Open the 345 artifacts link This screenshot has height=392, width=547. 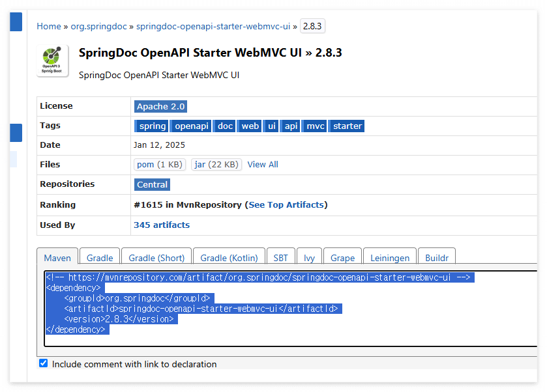[162, 225]
